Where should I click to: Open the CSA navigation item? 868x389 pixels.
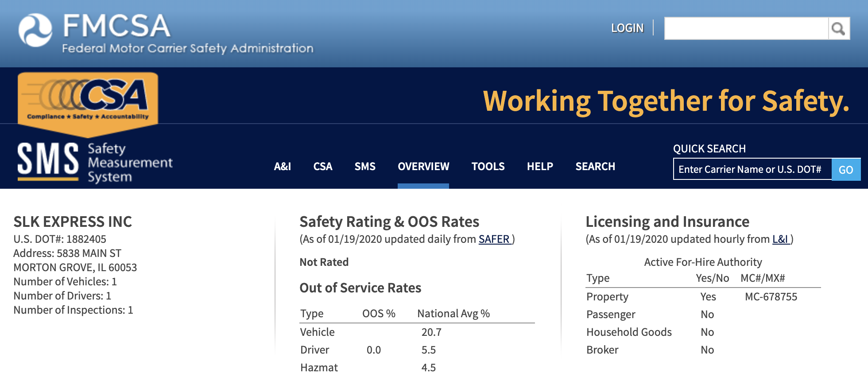(x=323, y=167)
